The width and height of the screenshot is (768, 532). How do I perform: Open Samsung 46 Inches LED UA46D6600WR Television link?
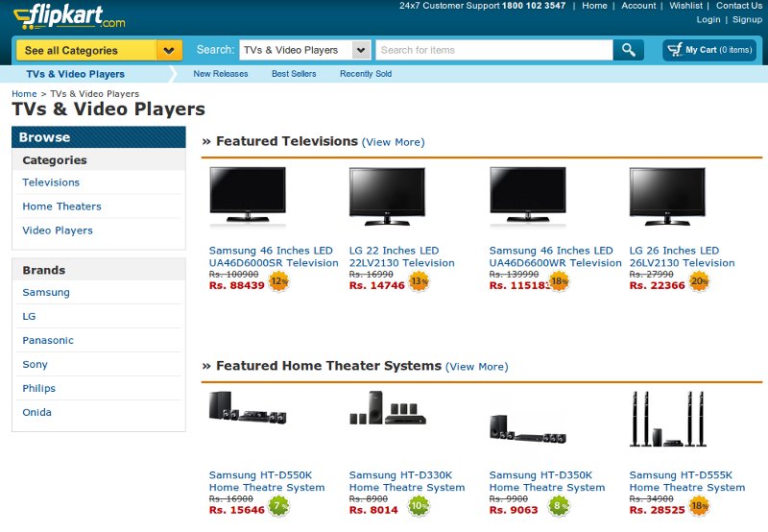tap(555, 256)
